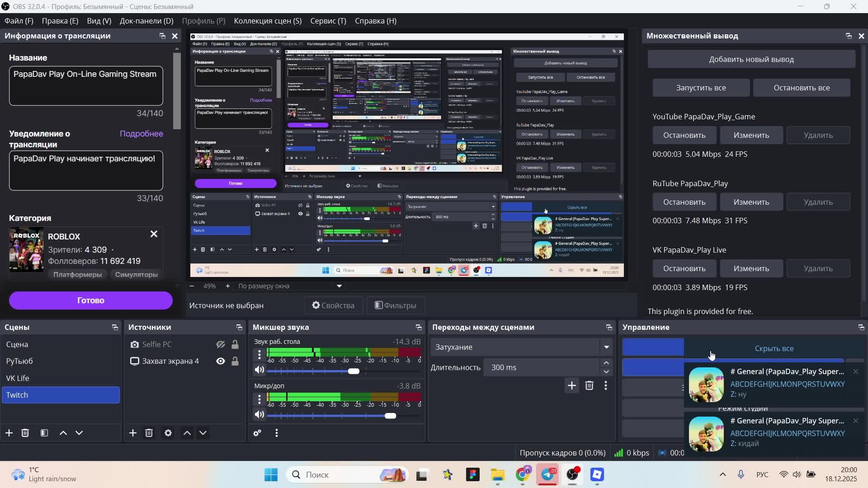Image resolution: width=868 pixels, height=488 pixels.
Task: Click the Остановить все button
Action: (801, 88)
